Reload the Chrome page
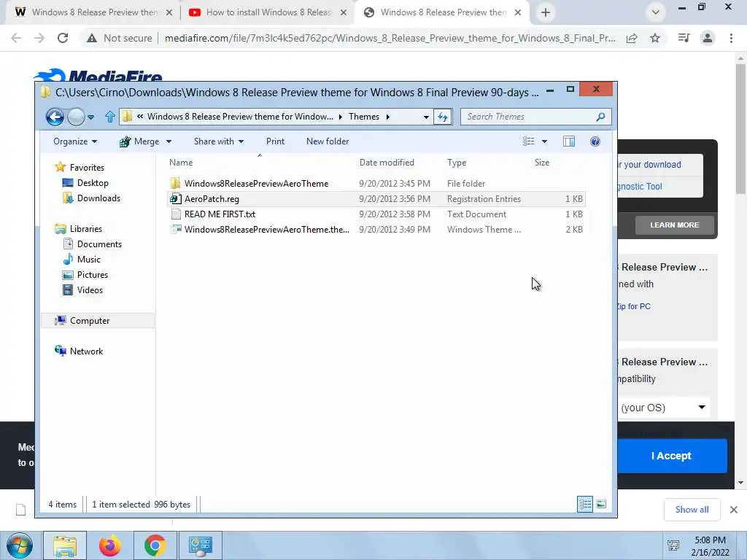This screenshot has height=560, width=747. (x=63, y=38)
